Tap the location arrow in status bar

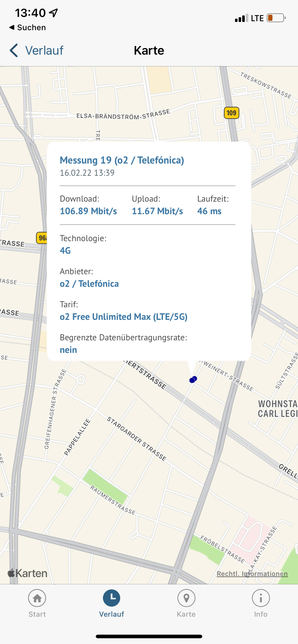coord(53,13)
